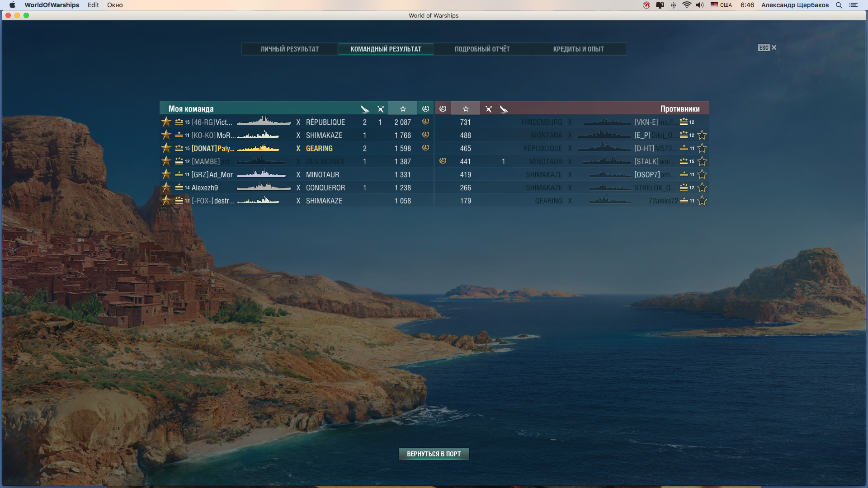Open the Окно menu in menu bar
The height and width of the screenshot is (488, 868).
click(x=115, y=5)
